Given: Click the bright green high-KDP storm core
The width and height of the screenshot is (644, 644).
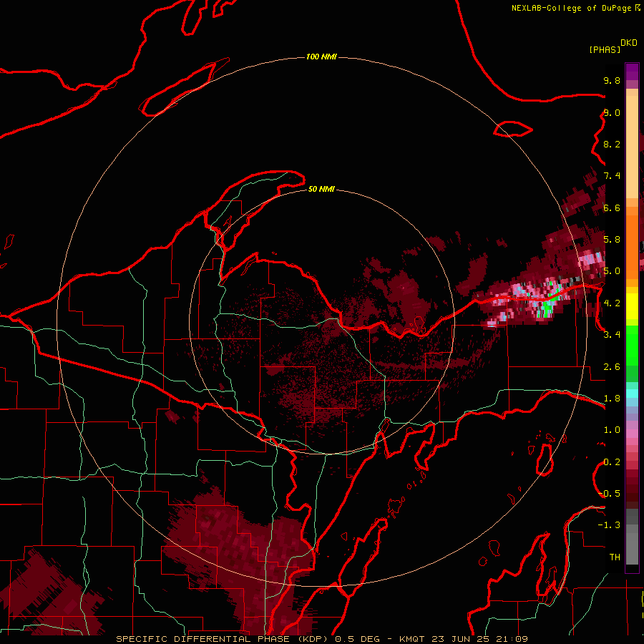Looking at the screenshot, I should pos(546,308).
